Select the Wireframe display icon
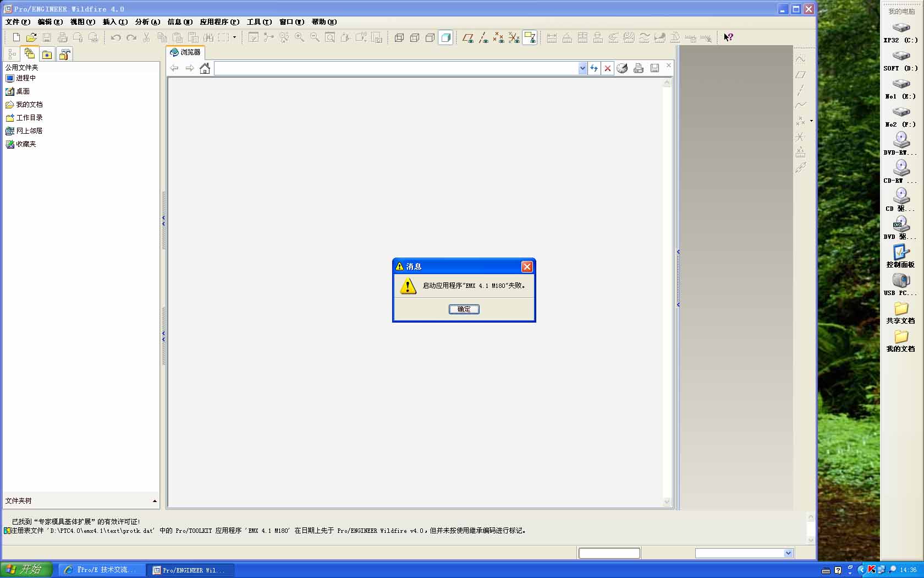924x578 pixels. click(x=399, y=37)
